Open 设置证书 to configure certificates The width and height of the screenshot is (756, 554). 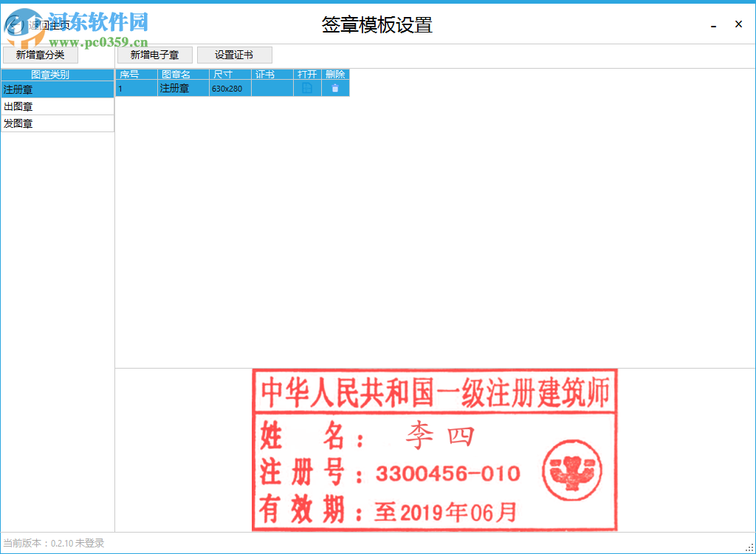tap(235, 54)
